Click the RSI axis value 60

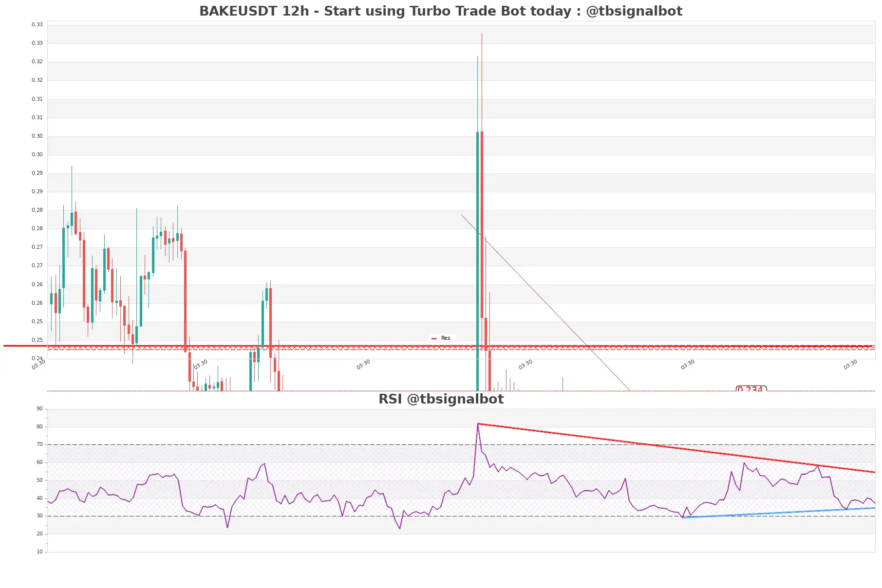coord(39,462)
